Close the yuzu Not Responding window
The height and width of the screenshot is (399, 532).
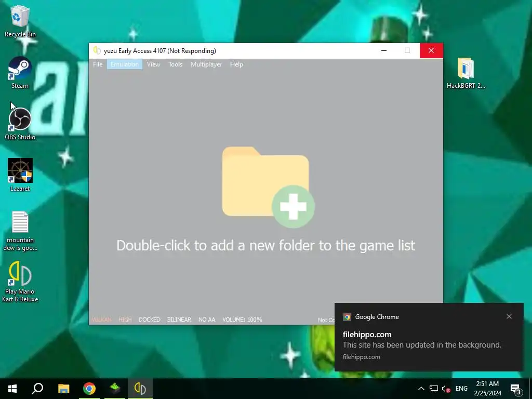tap(431, 50)
